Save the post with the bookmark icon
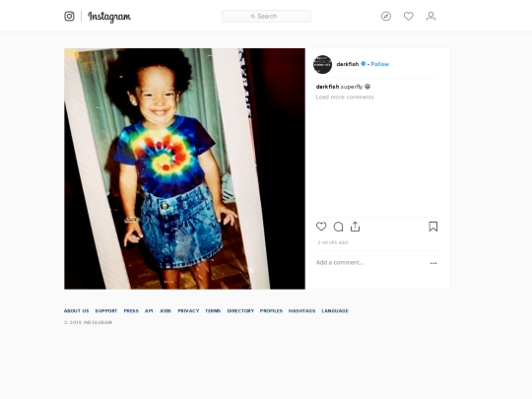 pyautogui.click(x=433, y=227)
